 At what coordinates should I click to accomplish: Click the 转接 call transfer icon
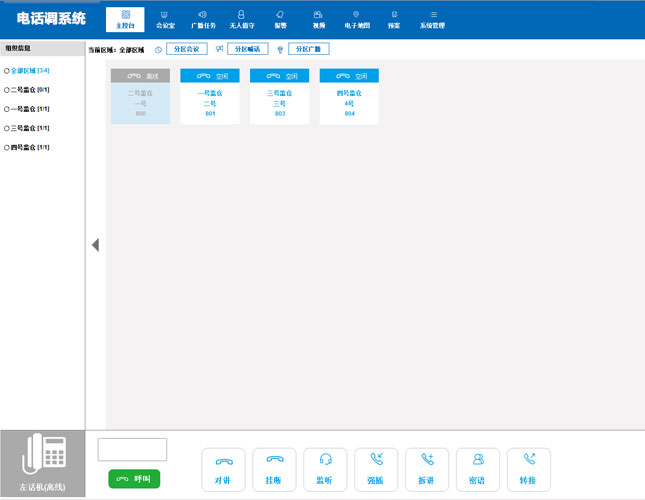tap(529, 469)
